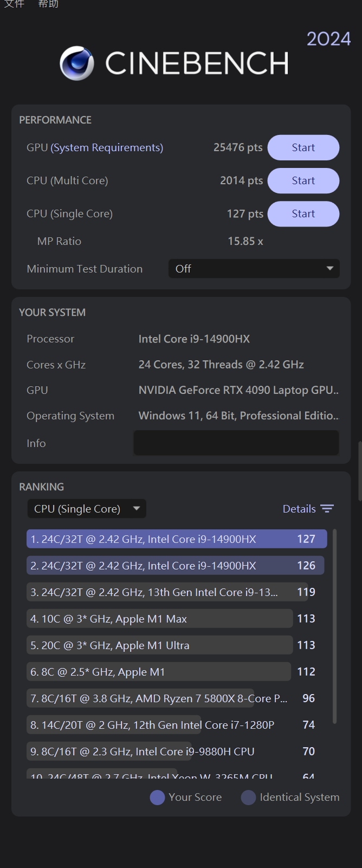Open the Minimum Test Duration dropdown
Viewport: 362px width, 868px height.
254,269
